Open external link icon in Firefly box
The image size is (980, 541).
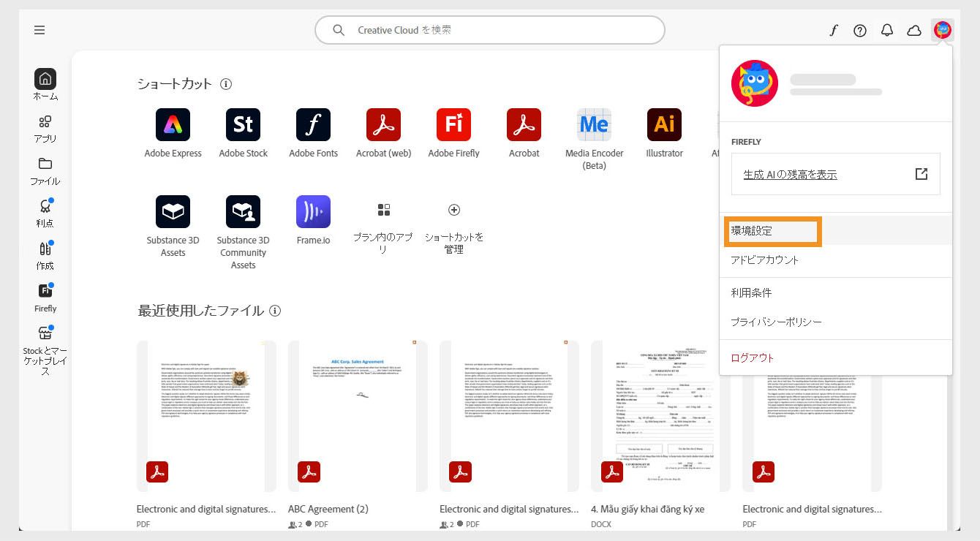pos(921,174)
